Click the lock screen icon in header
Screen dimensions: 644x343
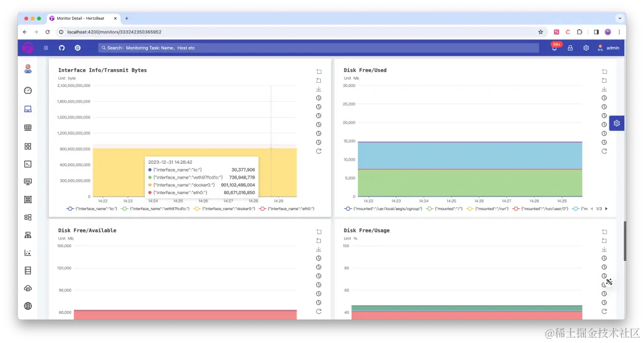pos(570,48)
